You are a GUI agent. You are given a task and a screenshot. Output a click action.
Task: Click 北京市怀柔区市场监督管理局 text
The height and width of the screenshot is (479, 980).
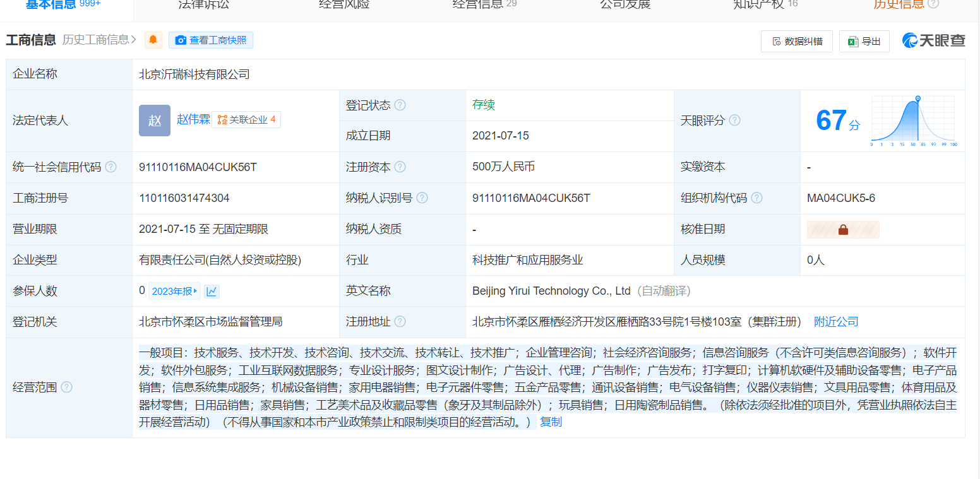[x=211, y=322]
